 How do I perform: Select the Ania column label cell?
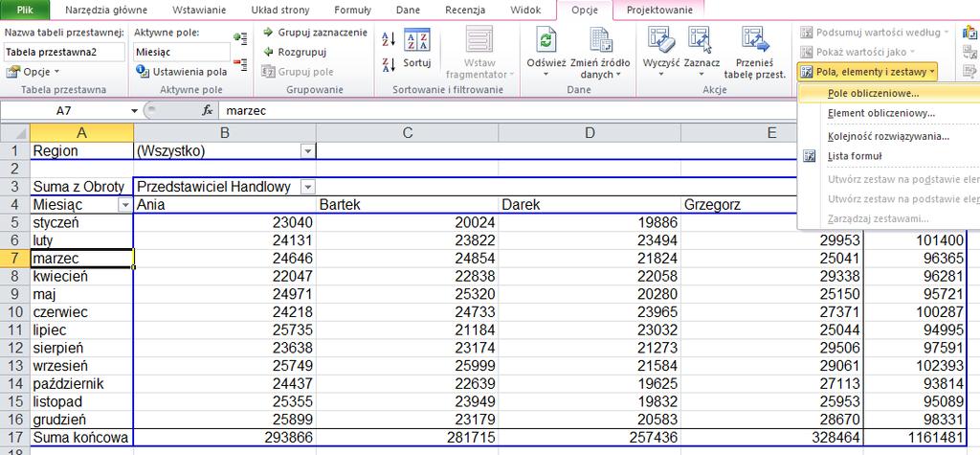click(x=224, y=205)
